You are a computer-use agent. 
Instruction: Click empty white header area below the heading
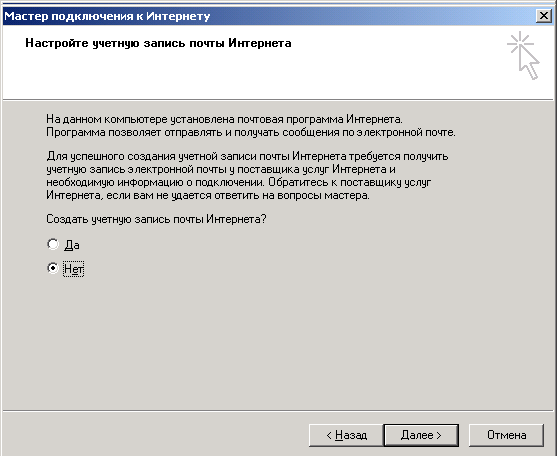click(x=249, y=76)
